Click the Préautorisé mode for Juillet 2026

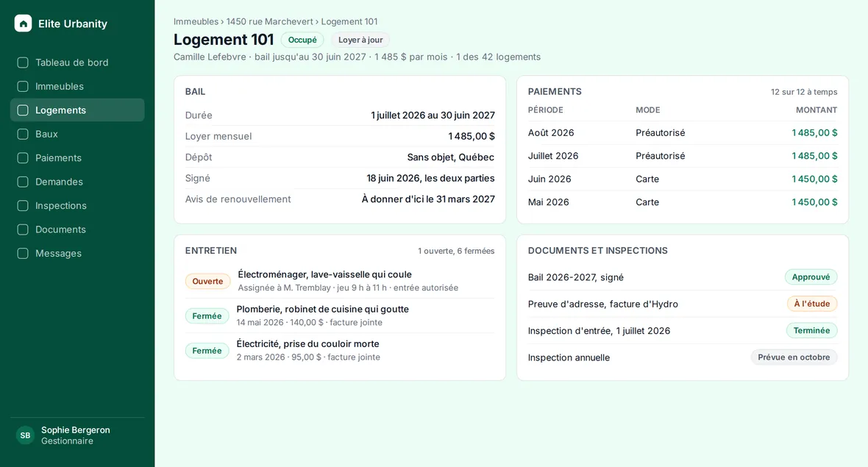click(x=661, y=156)
